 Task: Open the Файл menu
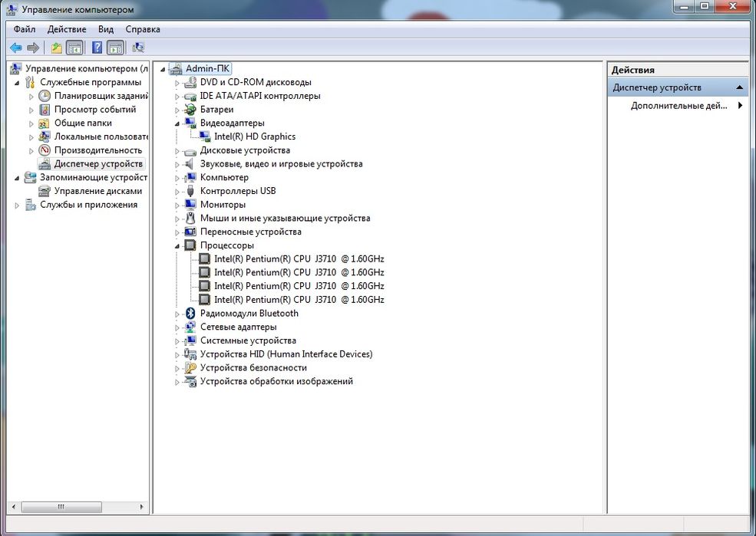[x=25, y=29]
